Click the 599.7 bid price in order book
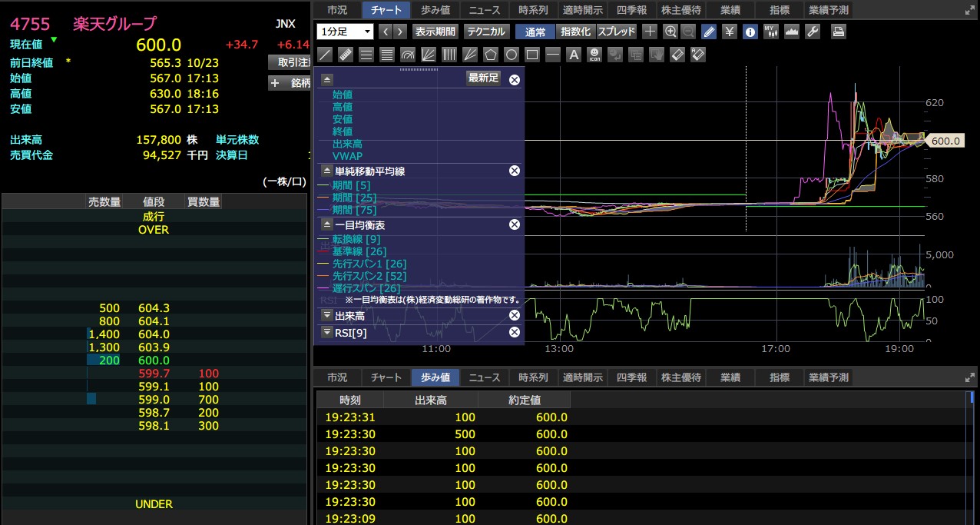 (154, 373)
